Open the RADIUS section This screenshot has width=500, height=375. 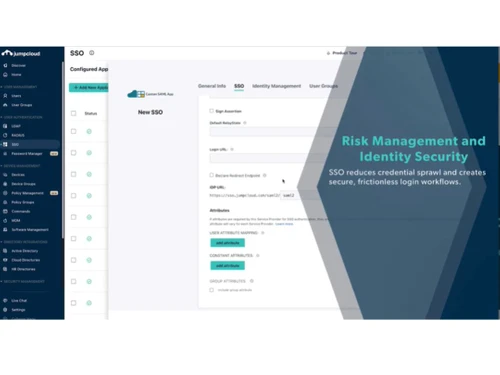pos(18,135)
